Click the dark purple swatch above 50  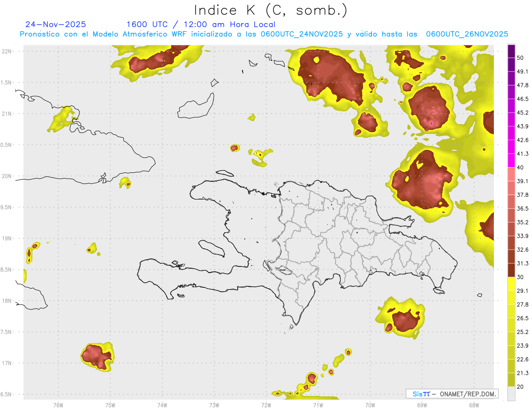coord(511,51)
